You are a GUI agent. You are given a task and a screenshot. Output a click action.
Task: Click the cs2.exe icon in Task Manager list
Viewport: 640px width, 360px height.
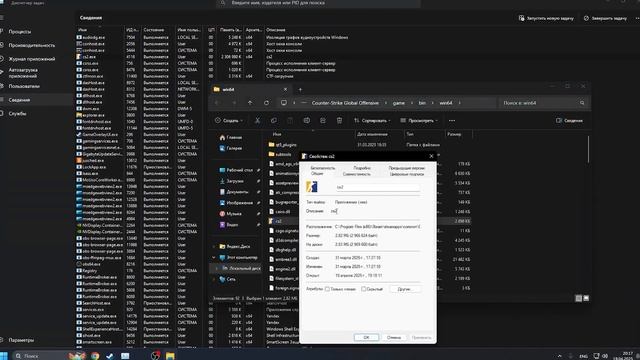(79, 57)
